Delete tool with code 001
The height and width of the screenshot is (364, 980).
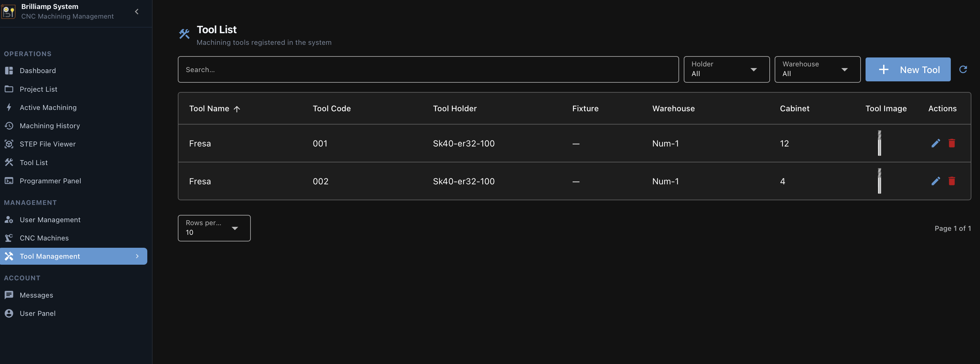coord(951,143)
